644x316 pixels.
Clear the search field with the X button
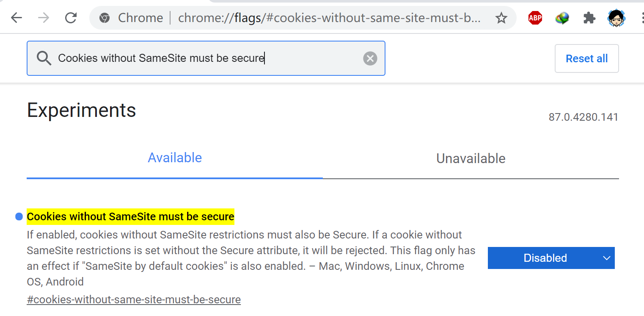[x=370, y=58]
